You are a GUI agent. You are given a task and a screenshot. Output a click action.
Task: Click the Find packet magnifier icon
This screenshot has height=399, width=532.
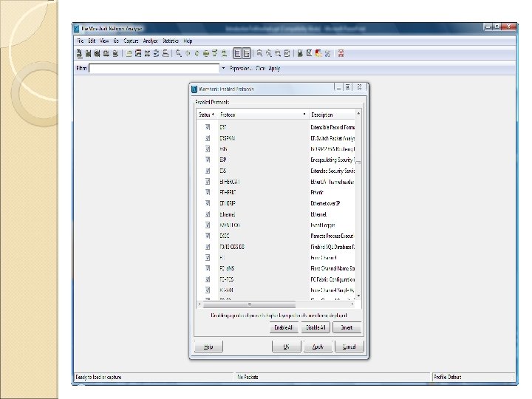179,54
